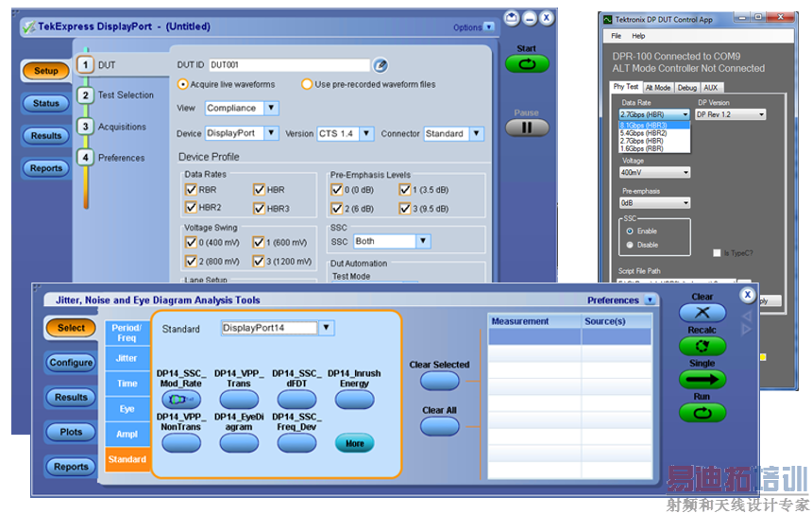The height and width of the screenshot is (514, 812).
Task: Toggle voltage swing 0 (400 mV) checkbox
Action: [x=191, y=243]
